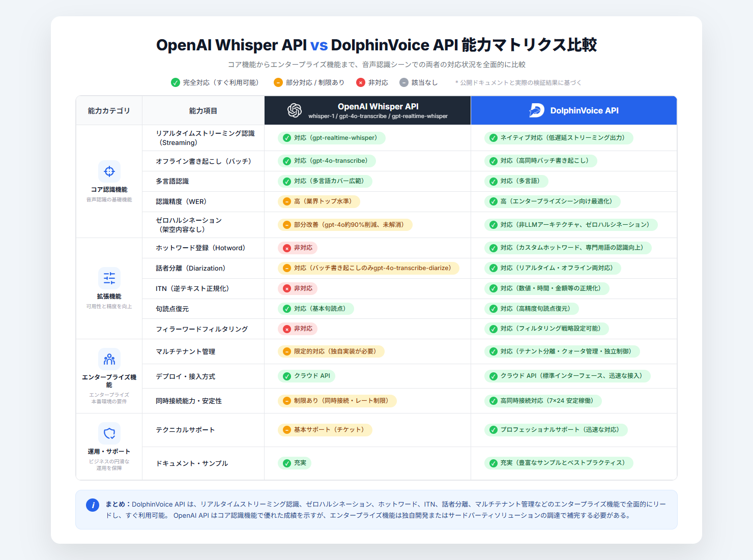Click the 充実 (豊富なサンプル) badge
The image size is (753, 560).
[x=559, y=463]
